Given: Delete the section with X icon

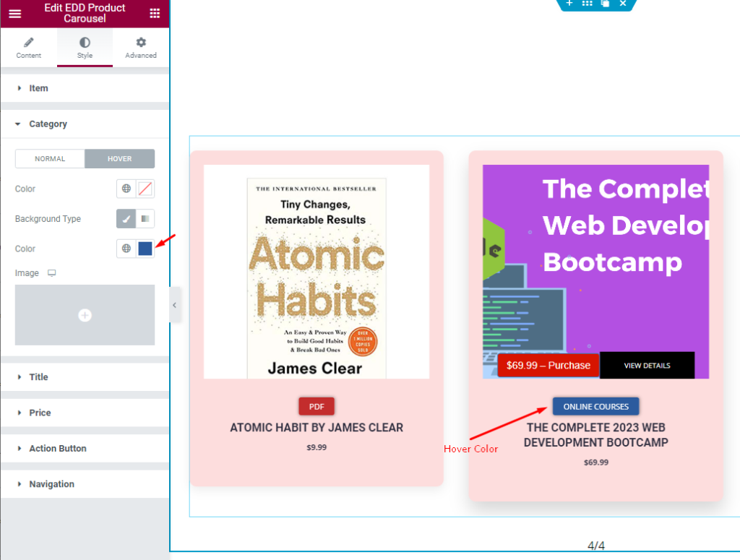Looking at the screenshot, I should click(x=623, y=4).
